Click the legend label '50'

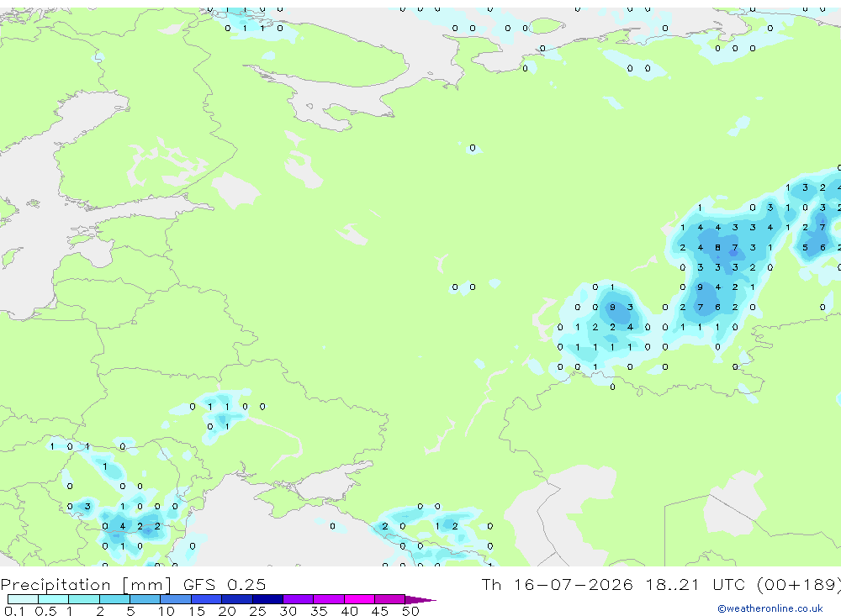[410, 611]
